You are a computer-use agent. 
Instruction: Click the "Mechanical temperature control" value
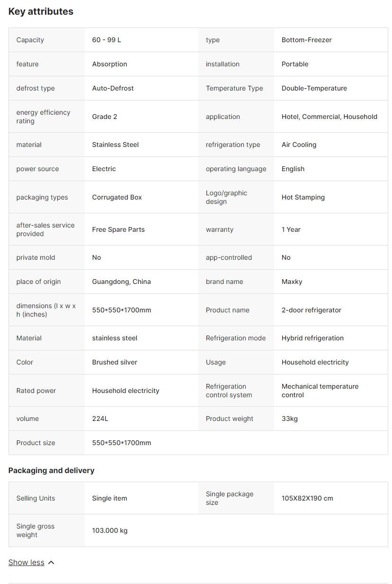pos(320,391)
